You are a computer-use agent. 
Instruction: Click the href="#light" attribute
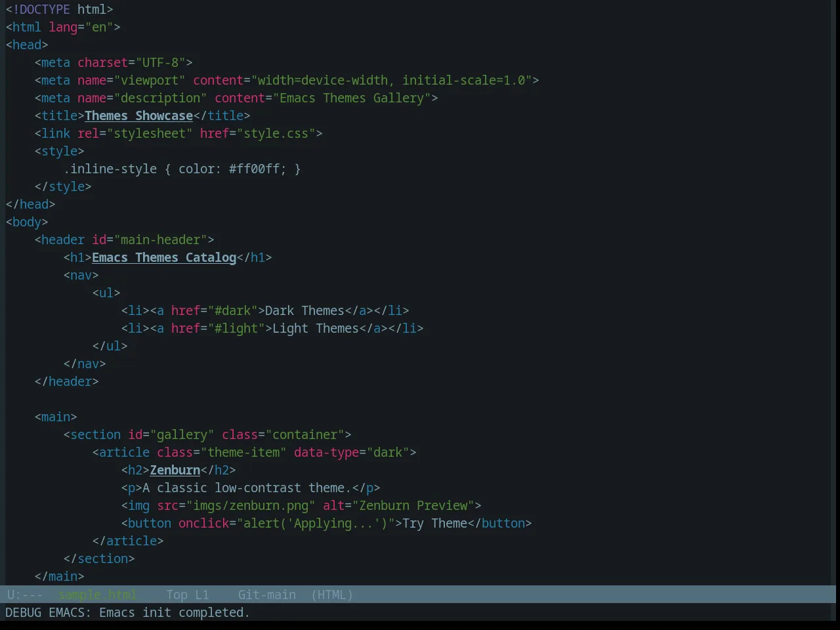coord(218,328)
